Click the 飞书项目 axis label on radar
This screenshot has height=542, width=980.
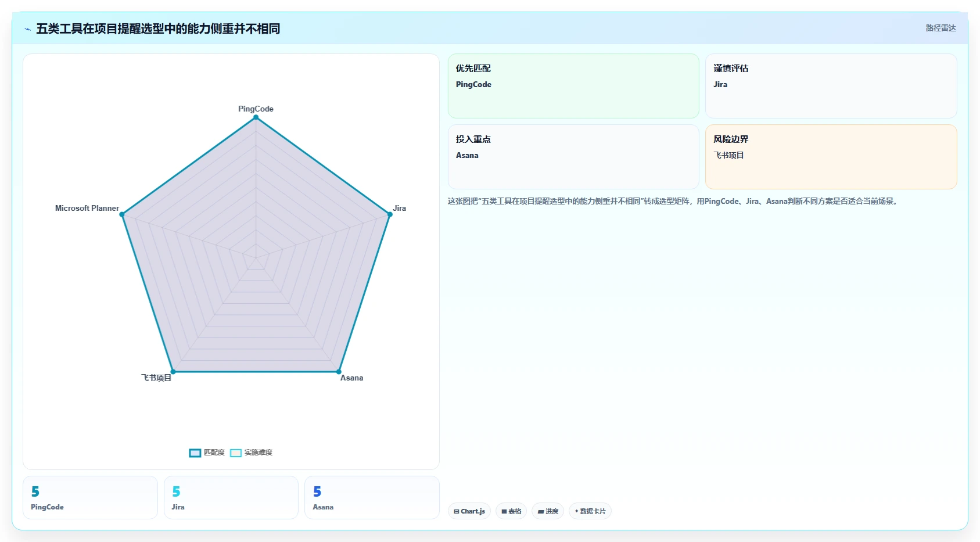(156, 378)
